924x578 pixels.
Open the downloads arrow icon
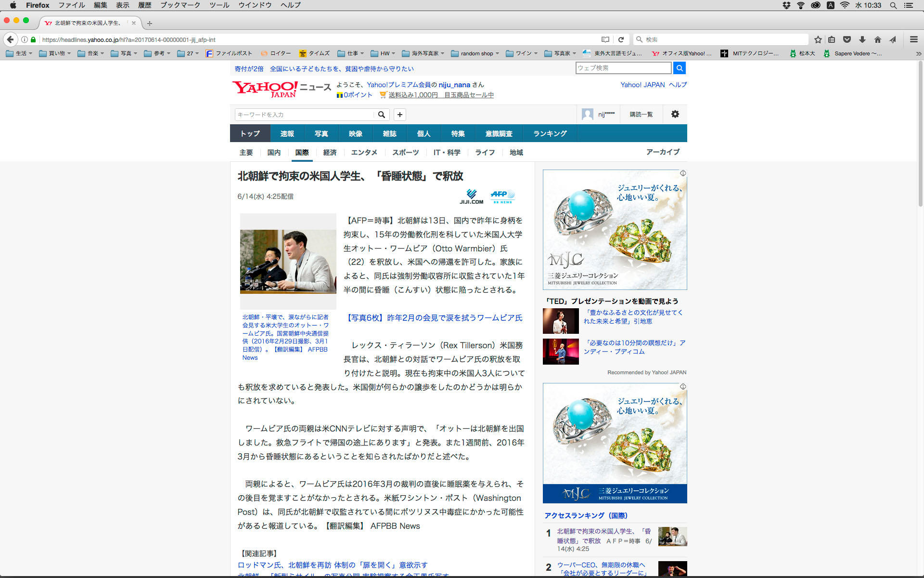point(862,39)
